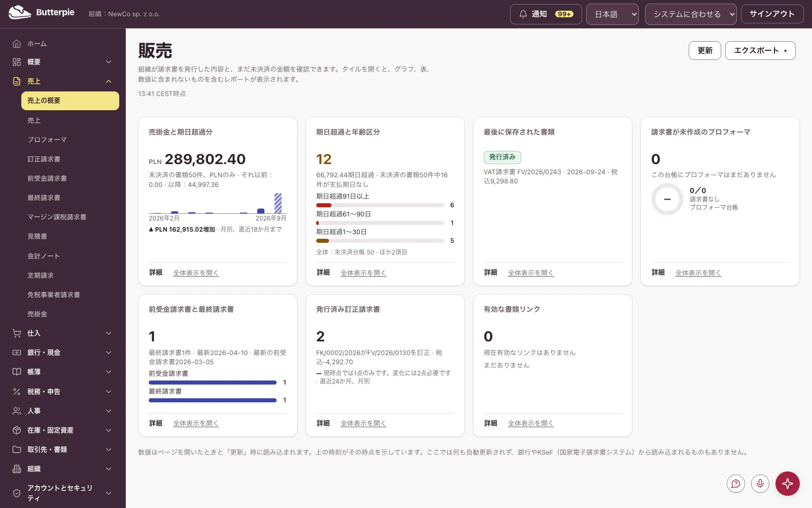Open the chat help bubble icon
The image size is (812, 508).
pyautogui.click(x=736, y=484)
